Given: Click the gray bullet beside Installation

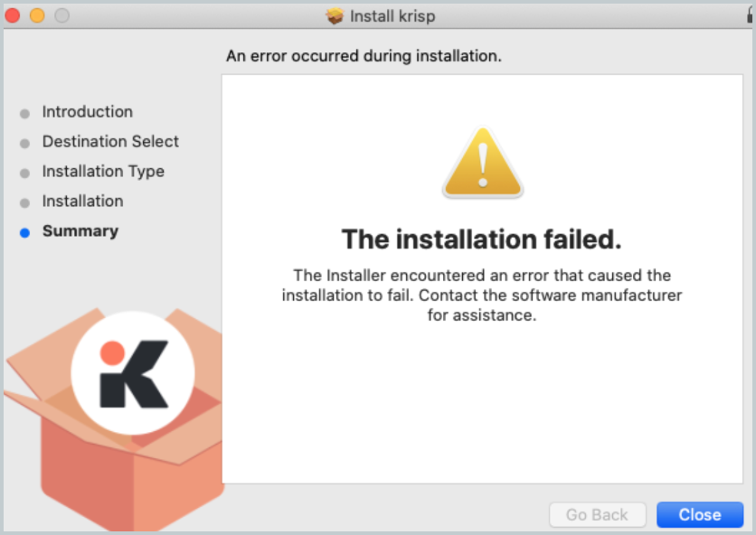Looking at the screenshot, I should [x=24, y=203].
